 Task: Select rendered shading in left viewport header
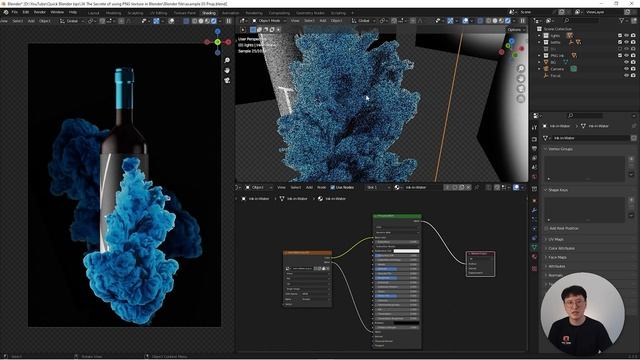tap(214, 21)
